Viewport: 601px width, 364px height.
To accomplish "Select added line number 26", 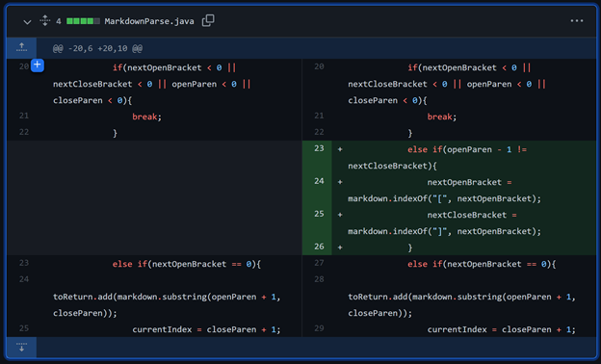I will tap(319, 247).
